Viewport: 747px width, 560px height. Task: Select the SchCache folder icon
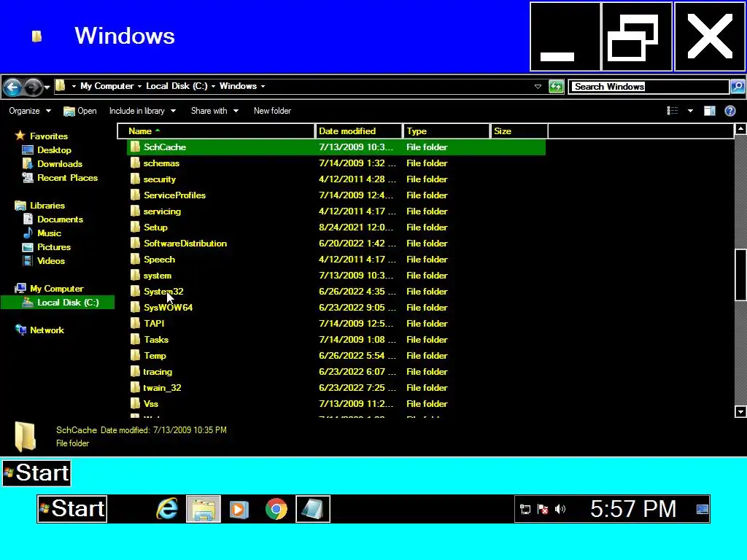[135, 147]
